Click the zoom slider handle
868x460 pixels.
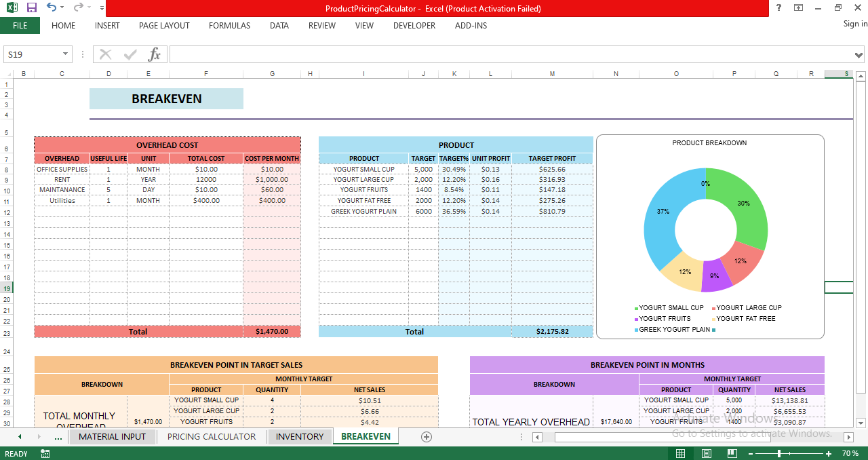(x=780, y=453)
